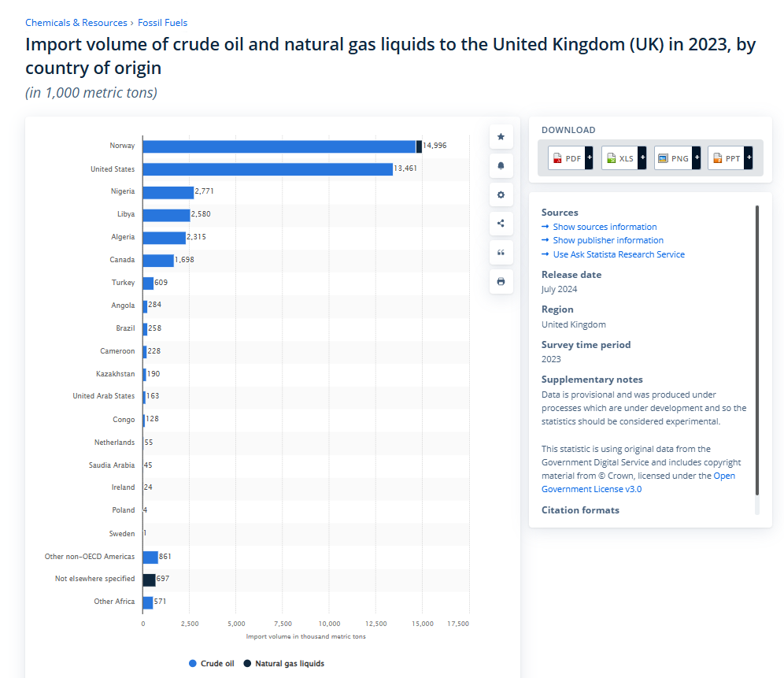Open chart settings gear icon
This screenshot has width=784, height=678.
501,195
